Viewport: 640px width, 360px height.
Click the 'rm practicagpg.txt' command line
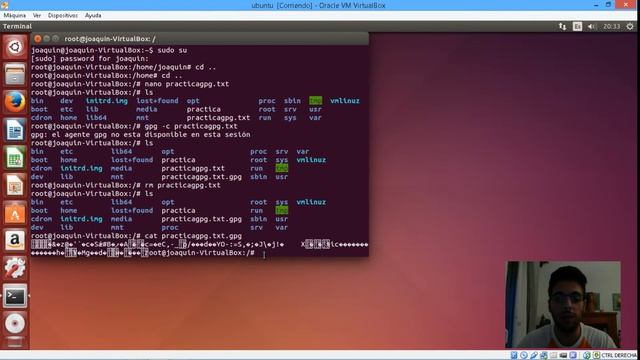pos(126,185)
